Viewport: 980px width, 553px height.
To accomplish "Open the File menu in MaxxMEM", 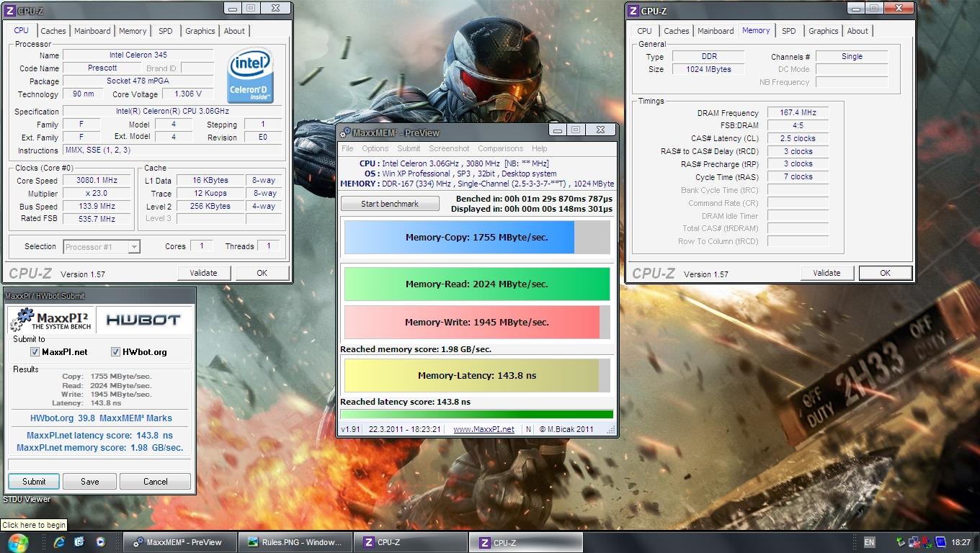I will pyautogui.click(x=347, y=148).
